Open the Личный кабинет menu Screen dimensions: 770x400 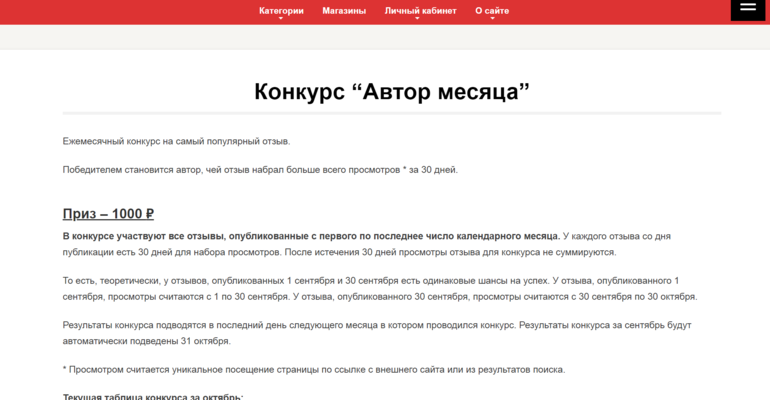click(420, 10)
